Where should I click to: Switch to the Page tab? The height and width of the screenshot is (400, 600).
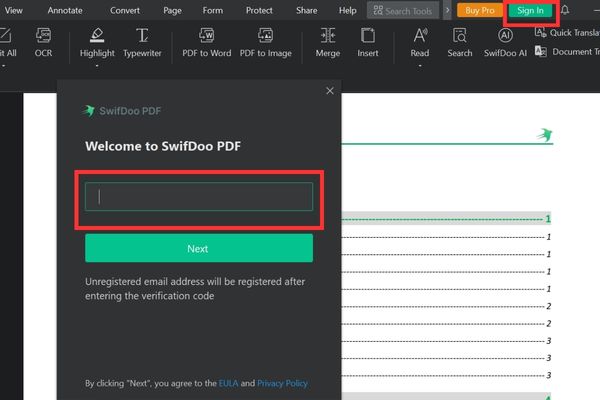pyautogui.click(x=172, y=10)
